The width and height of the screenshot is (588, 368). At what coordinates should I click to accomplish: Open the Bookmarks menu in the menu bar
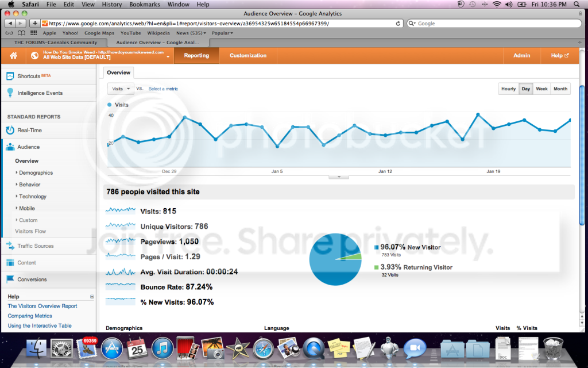[x=145, y=5]
